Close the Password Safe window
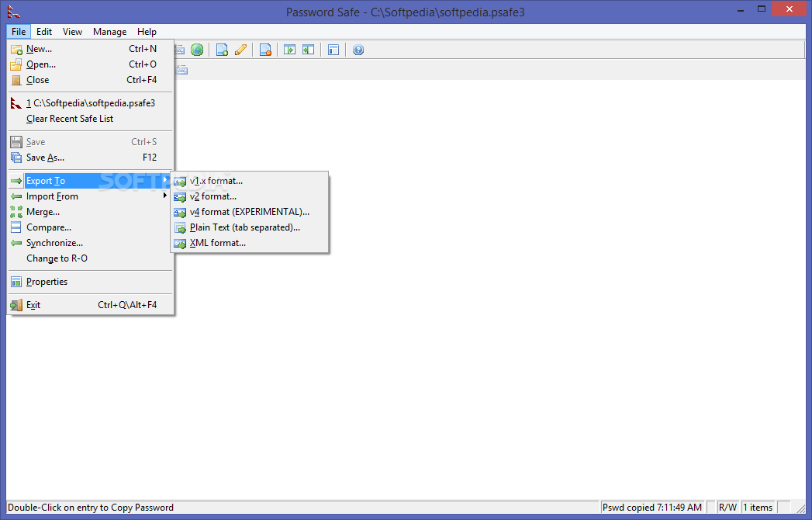The height and width of the screenshot is (520, 812). (x=790, y=9)
